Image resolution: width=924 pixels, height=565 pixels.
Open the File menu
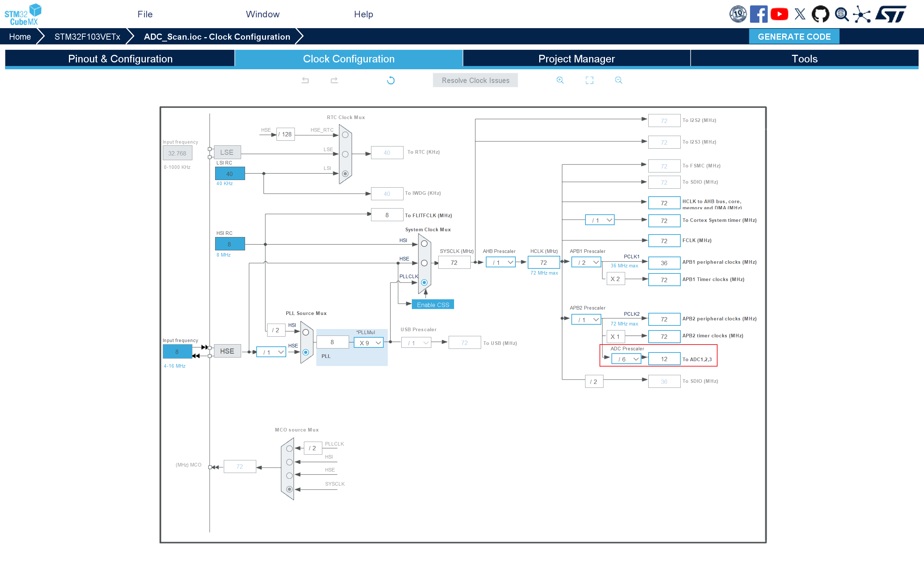[x=145, y=14]
